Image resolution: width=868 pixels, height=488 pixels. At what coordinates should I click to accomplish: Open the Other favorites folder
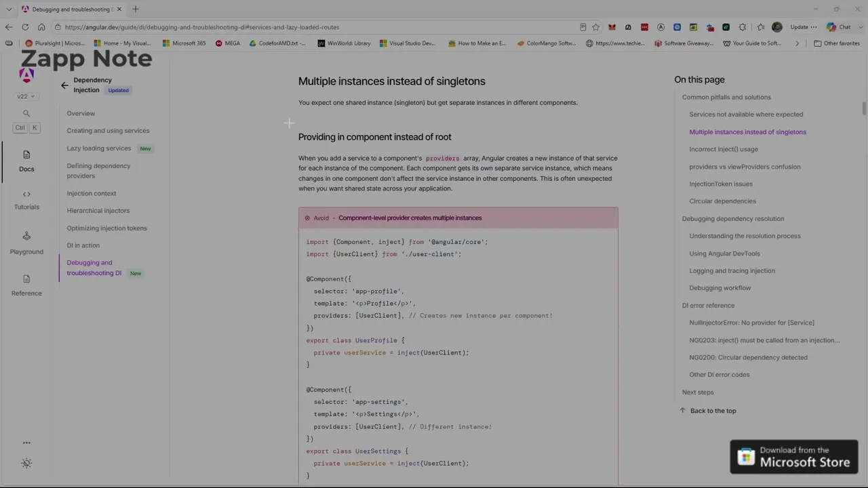click(x=837, y=43)
